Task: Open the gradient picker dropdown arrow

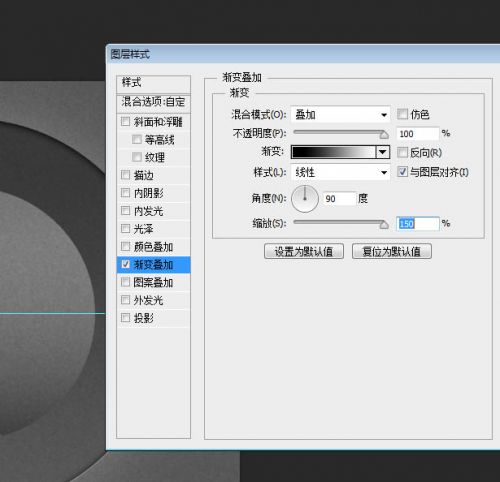Action: [x=383, y=152]
